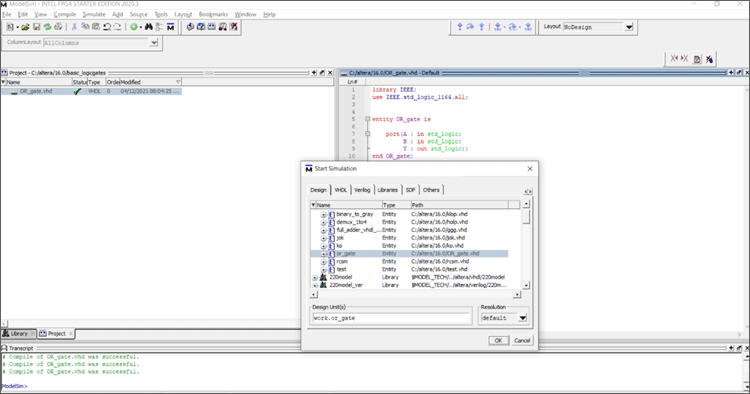Click the breakpoint bug icon in the source toolbar
Image resolution: width=750 pixels, height=394 pixels.
709,59
